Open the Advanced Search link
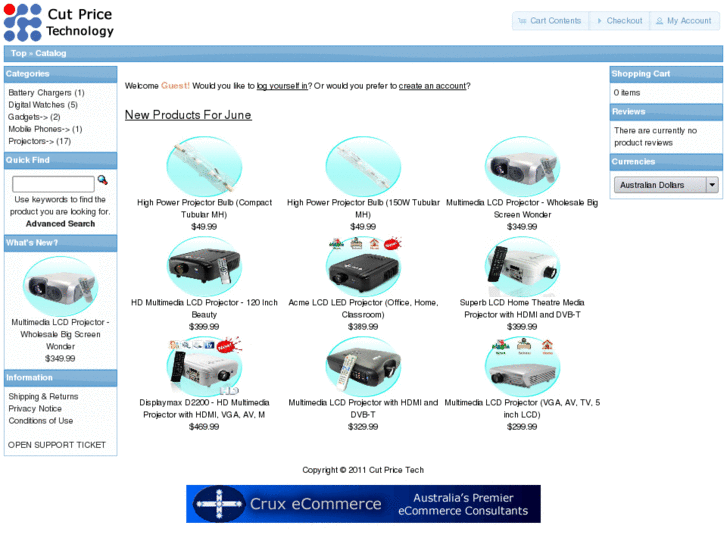This screenshot has width=727, height=545. 60,224
